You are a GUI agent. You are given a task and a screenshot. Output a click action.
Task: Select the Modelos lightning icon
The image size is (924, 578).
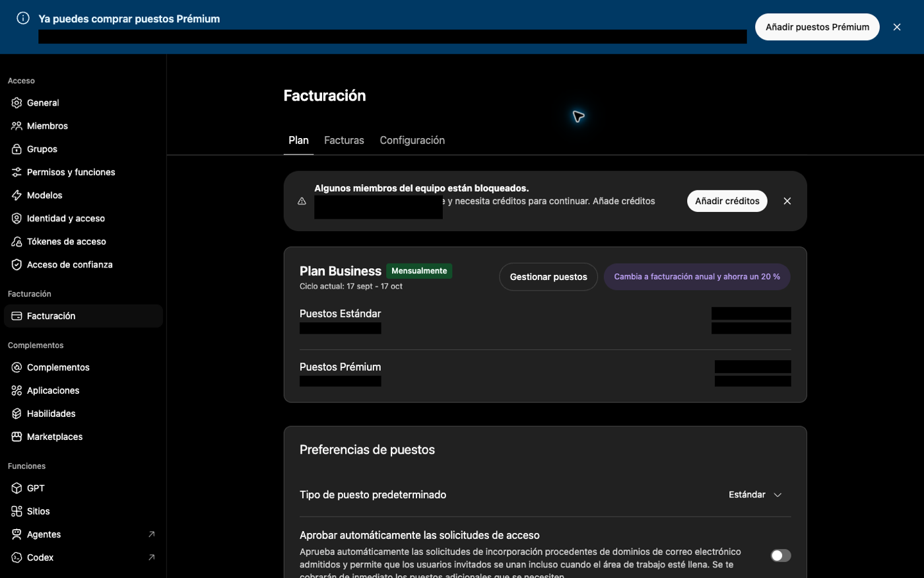(16, 196)
